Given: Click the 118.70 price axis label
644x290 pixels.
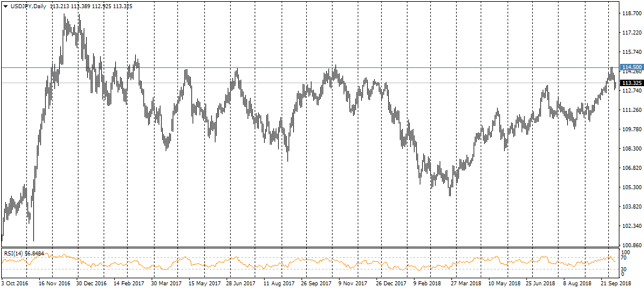Looking at the screenshot, I should pyautogui.click(x=630, y=13).
